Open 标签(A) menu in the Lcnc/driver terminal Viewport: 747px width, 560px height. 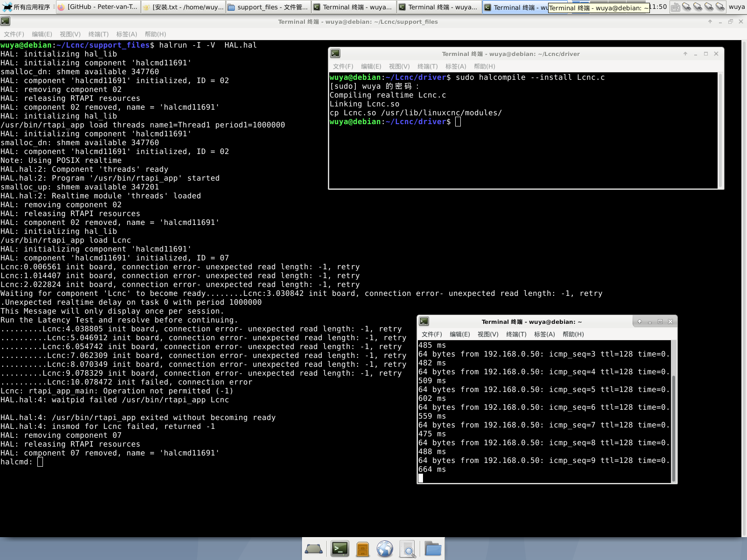pyautogui.click(x=456, y=66)
